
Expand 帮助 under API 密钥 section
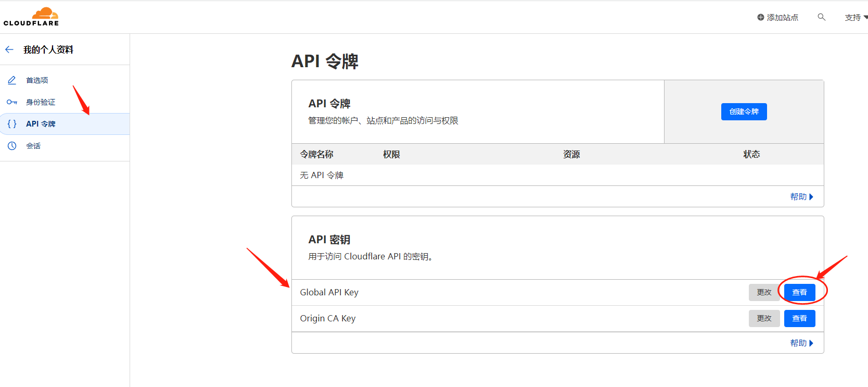(801, 343)
